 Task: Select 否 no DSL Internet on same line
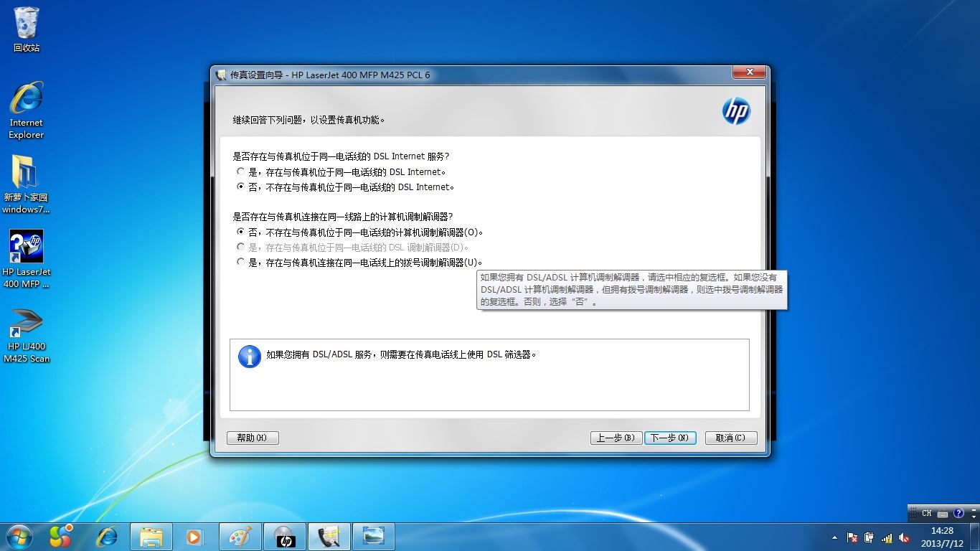click(346, 187)
